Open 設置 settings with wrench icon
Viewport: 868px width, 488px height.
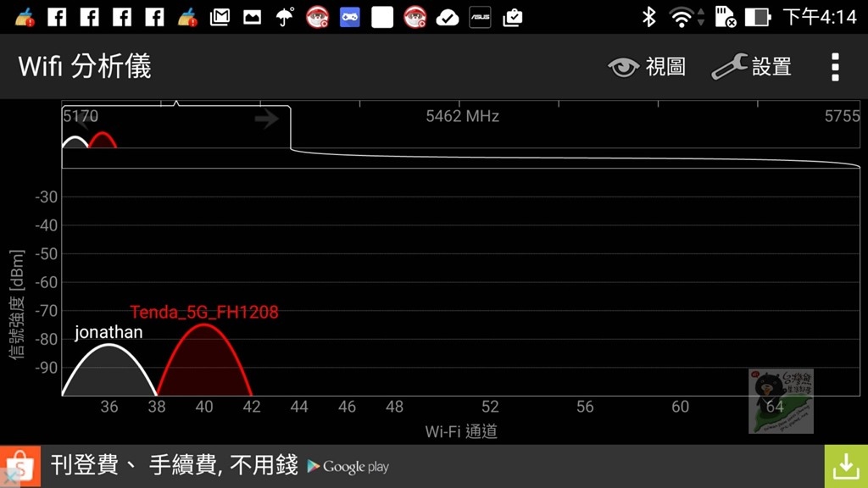pyautogui.click(x=752, y=67)
